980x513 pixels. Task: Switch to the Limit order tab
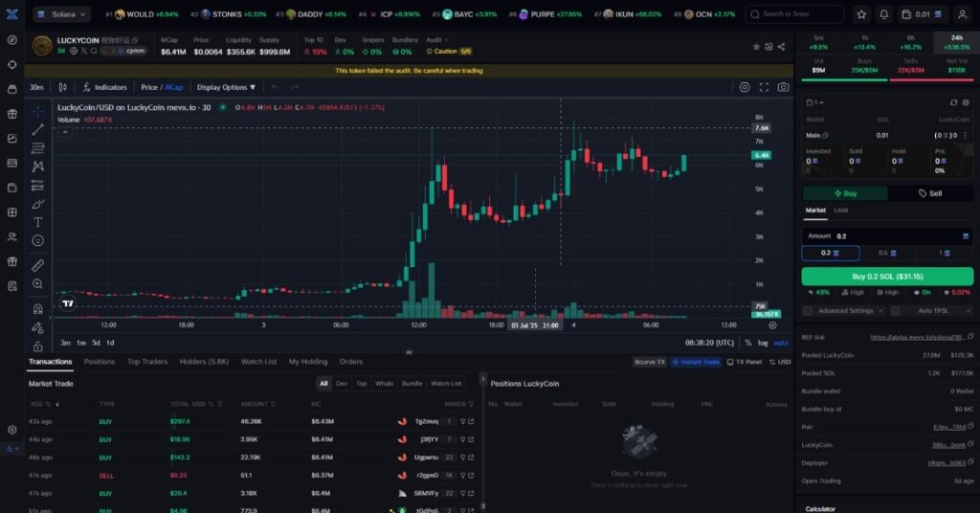tap(840, 210)
